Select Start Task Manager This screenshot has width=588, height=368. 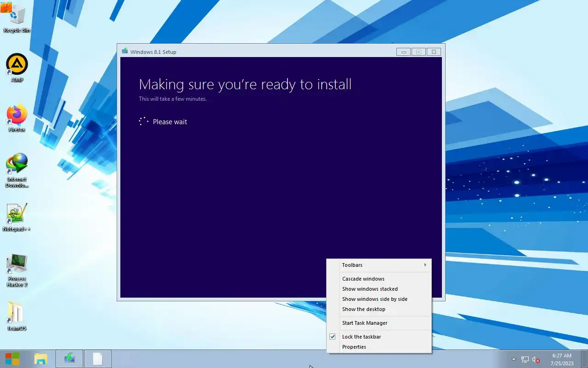(x=379, y=323)
